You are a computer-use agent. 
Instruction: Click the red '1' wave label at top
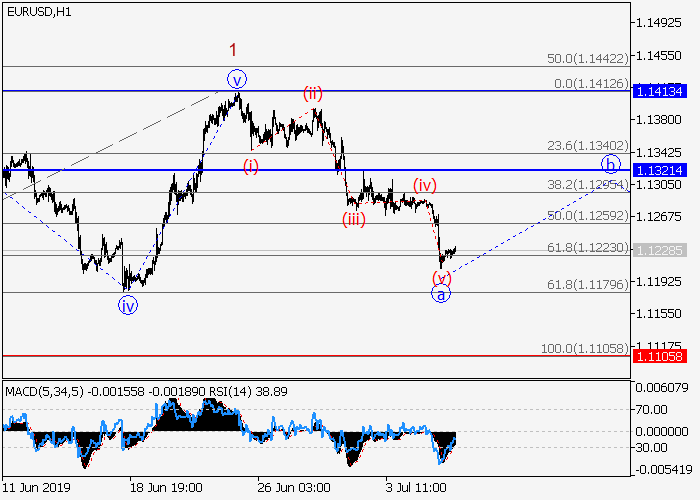[233, 49]
